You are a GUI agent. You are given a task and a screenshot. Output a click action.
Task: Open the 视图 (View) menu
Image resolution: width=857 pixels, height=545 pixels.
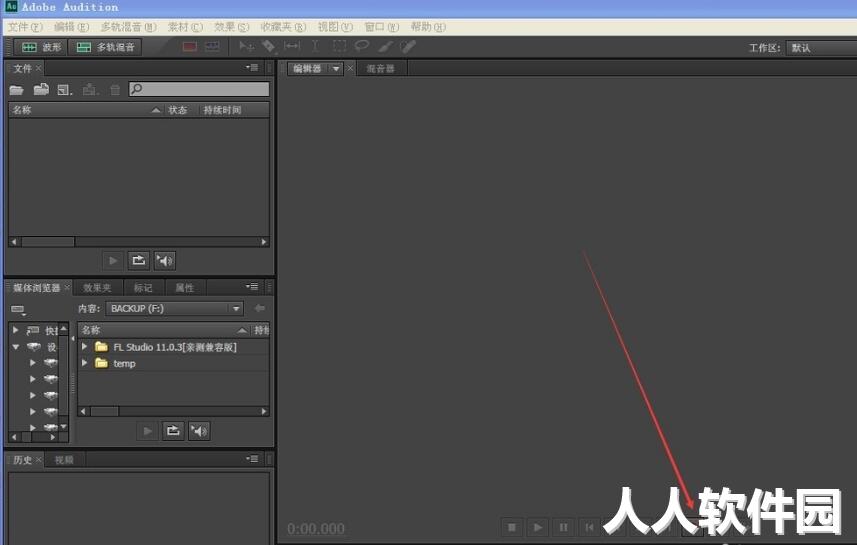[335, 27]
